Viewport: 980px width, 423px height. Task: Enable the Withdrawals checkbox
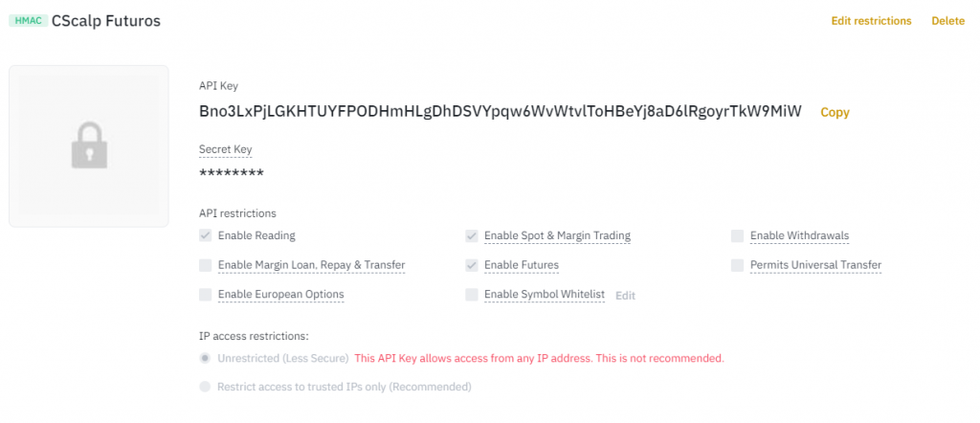[738, 235]
